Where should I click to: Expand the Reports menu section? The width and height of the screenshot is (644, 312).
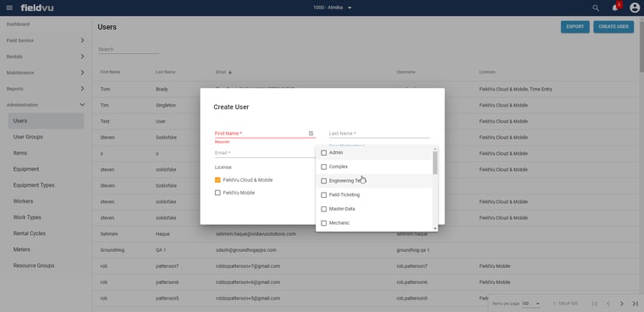[x=46, y=89]
